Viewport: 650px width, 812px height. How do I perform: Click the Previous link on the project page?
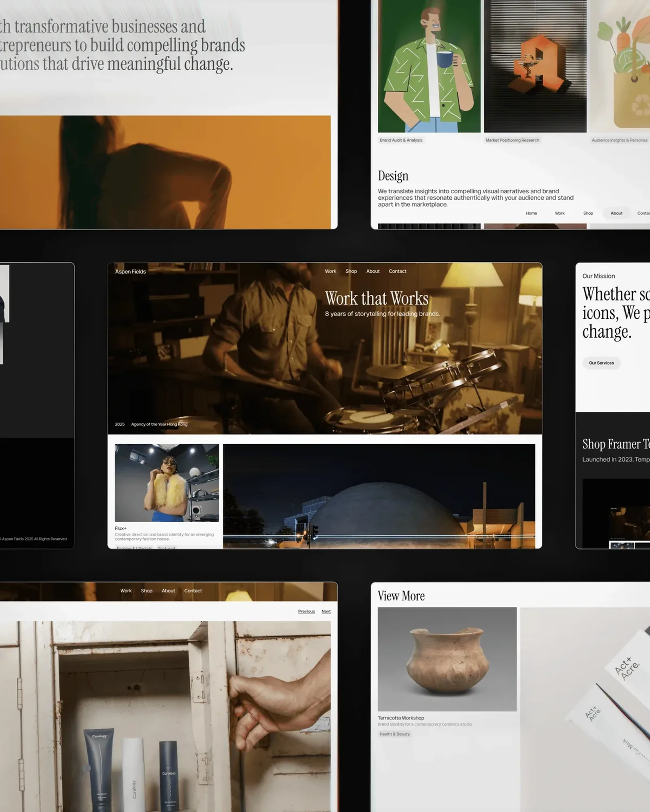coord(306,611)
